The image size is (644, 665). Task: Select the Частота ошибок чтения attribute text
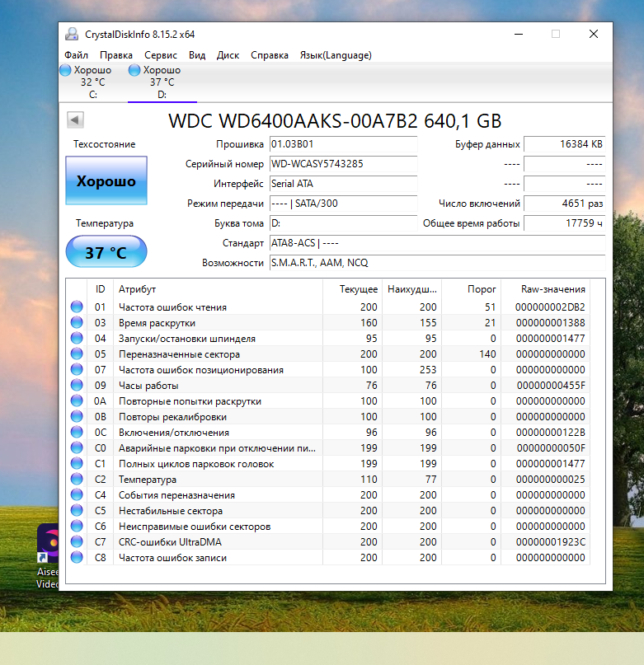(x=173, y=307)
